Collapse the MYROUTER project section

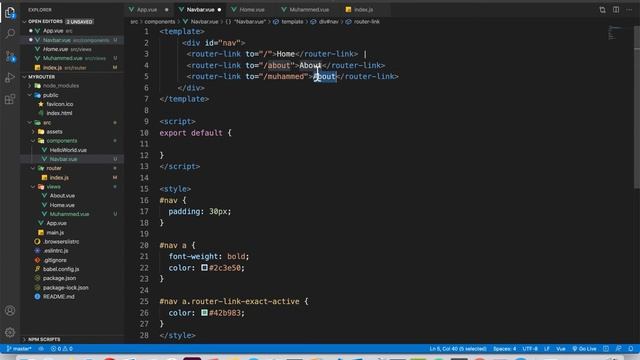tap(41, 77)
